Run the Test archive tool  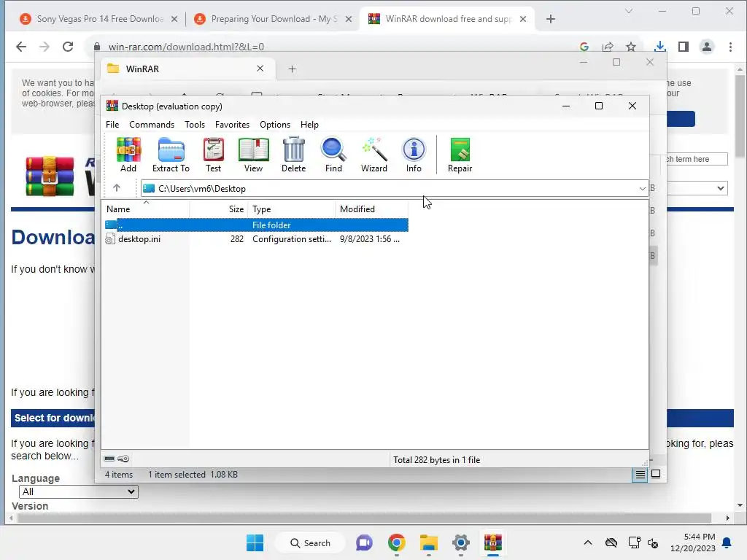(x=214, y=155)
